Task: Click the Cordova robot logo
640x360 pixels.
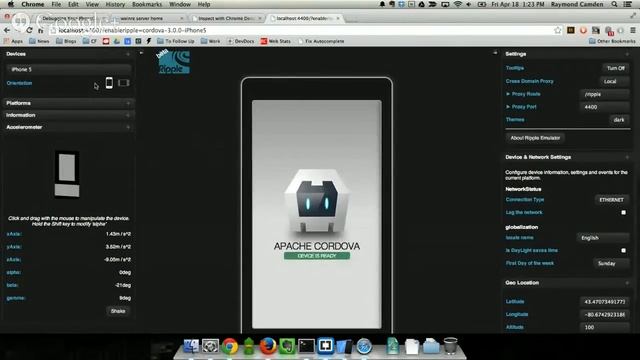Action: click(317, 202)
